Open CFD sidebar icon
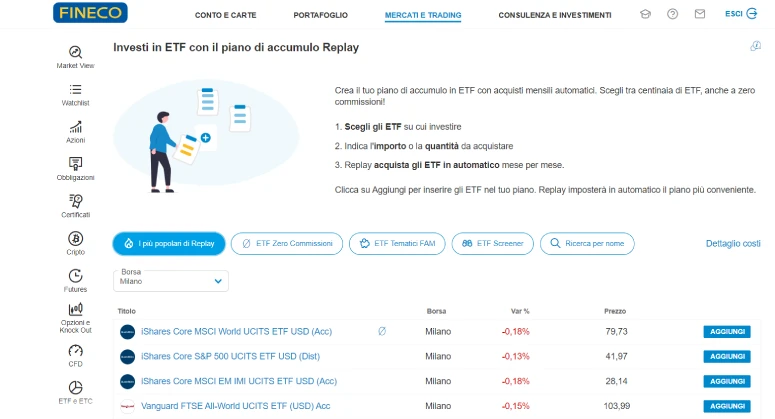This screenshot has height=419, width=775. tap(75, 351)
